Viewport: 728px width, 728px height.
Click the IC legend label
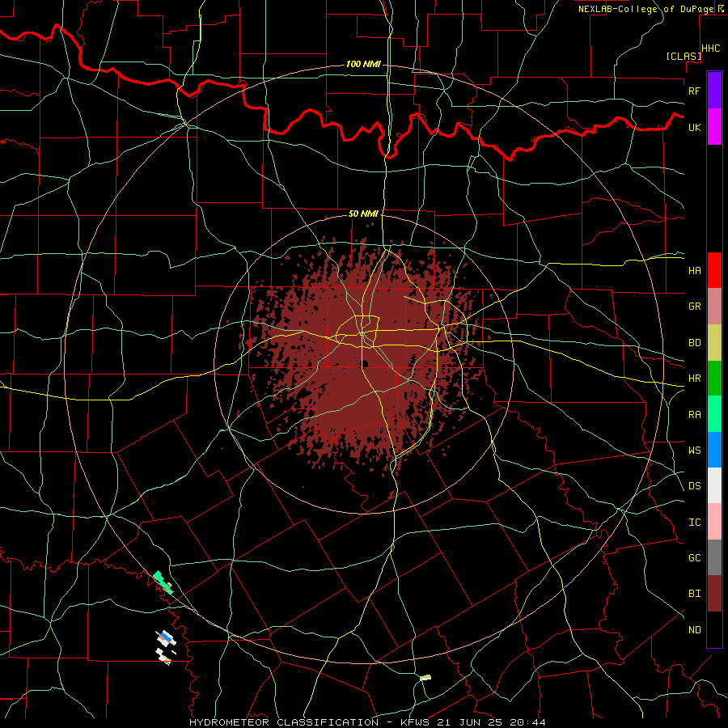tap(695, 523)
